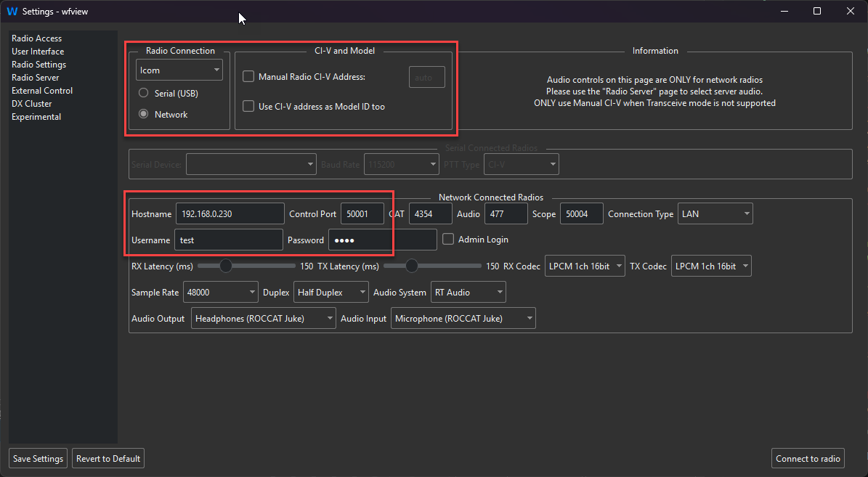
Task: Maximize the wfview Settings window
Action: pos(817,11)
